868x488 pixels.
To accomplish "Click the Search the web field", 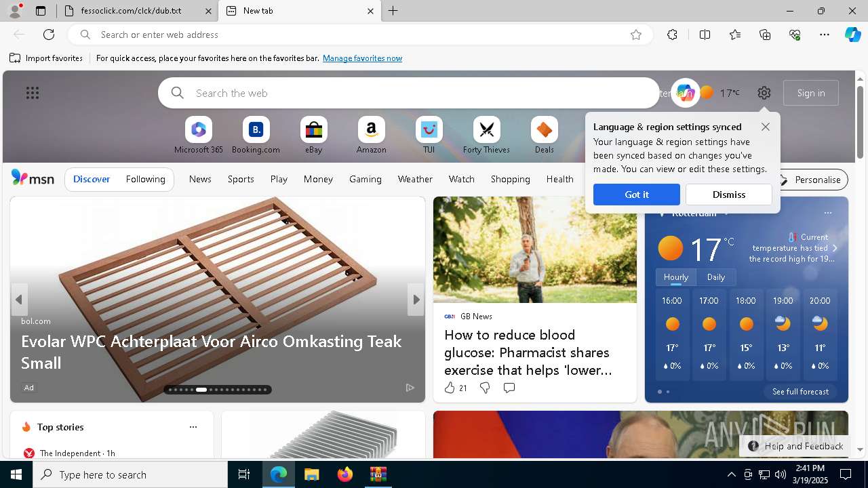I will pos(409,93).
